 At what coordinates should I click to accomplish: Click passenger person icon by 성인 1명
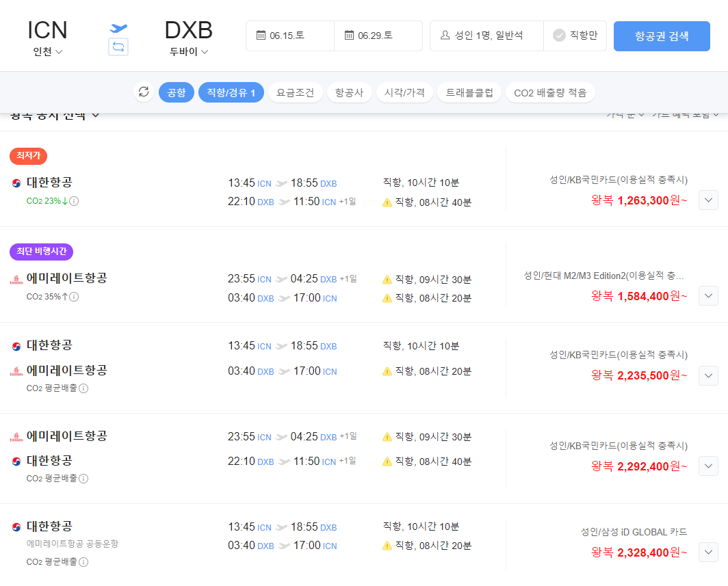click(445, 36)
